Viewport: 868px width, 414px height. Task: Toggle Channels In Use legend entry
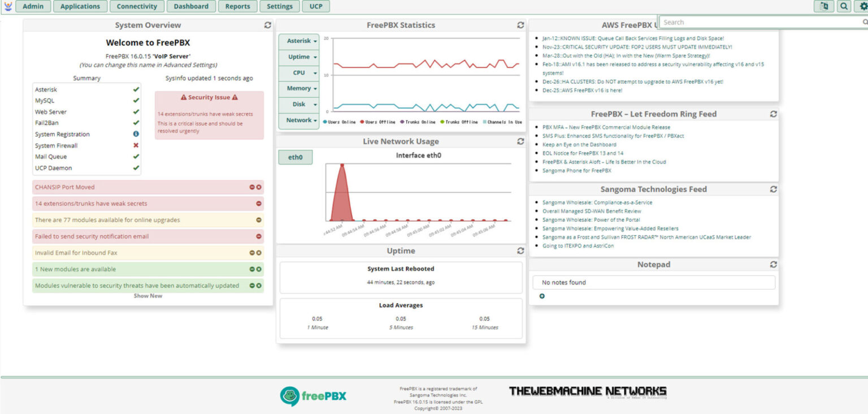click(x=502, y=122)
